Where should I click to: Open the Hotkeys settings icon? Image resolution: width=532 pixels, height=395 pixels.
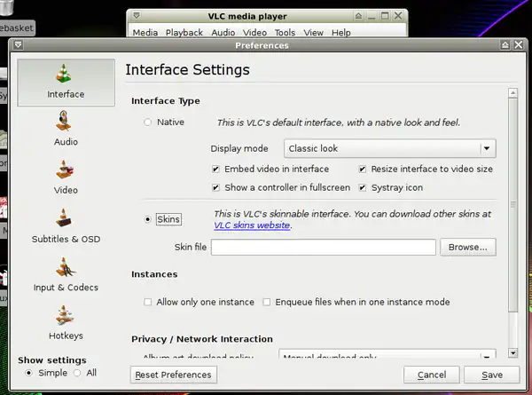[66, 317]
